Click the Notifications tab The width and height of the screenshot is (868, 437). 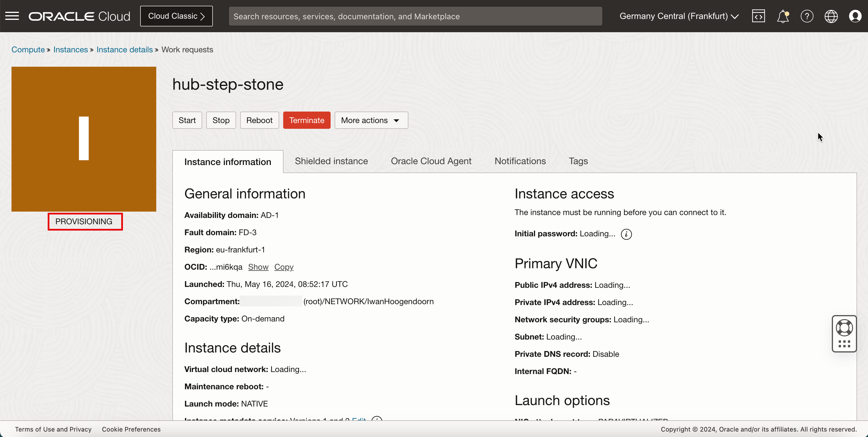pyautogui.click(x=520, y=161)
